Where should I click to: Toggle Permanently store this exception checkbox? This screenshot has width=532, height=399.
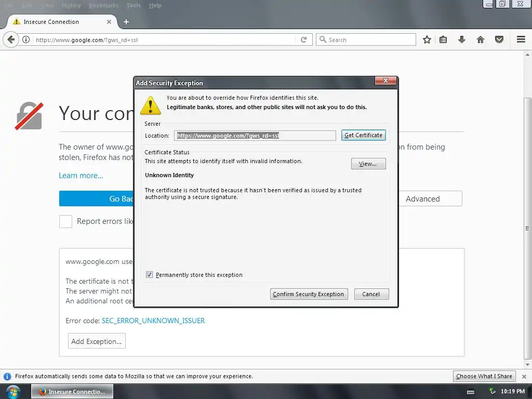click(149, 275)
